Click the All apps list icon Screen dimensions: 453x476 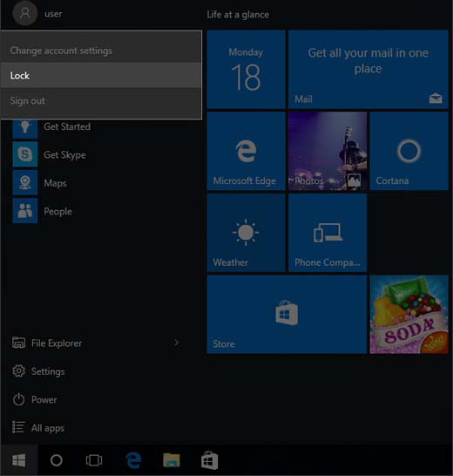pyautogui.click(x=18, y=427)
